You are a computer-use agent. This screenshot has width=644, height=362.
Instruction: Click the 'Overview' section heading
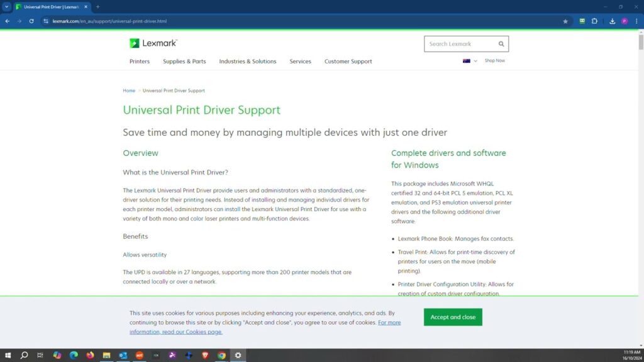point(140,153)
